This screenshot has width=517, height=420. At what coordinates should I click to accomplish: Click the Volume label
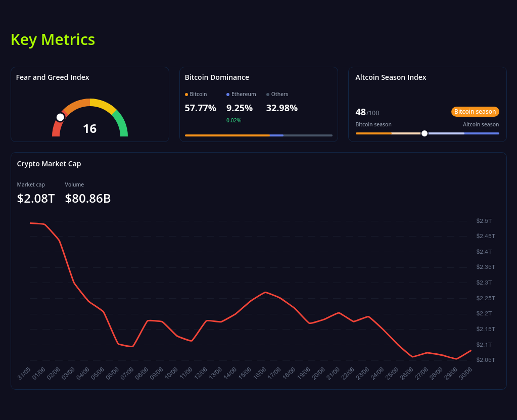(74, 184)
